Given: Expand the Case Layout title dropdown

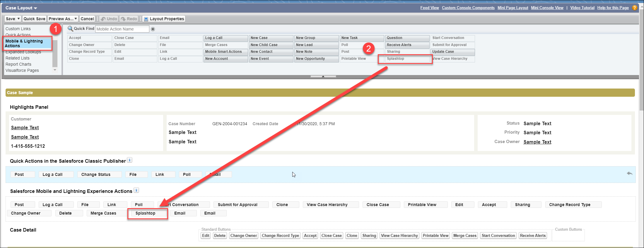Looking at the screenshot, I should click(35, 8).
